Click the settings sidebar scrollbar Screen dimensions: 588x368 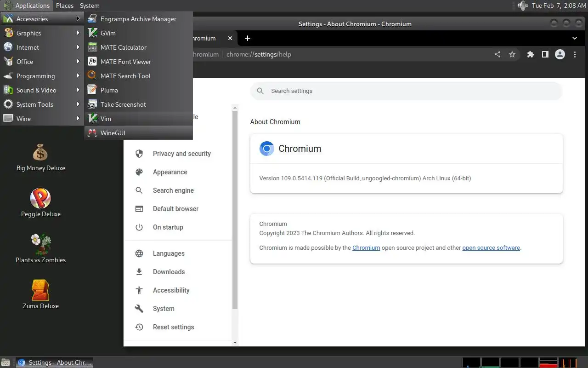point(235,209)
